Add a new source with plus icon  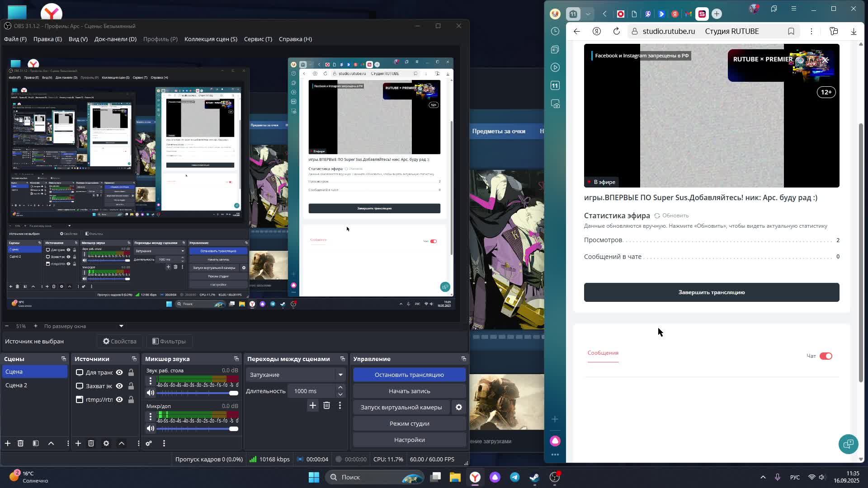click(78, 443)
